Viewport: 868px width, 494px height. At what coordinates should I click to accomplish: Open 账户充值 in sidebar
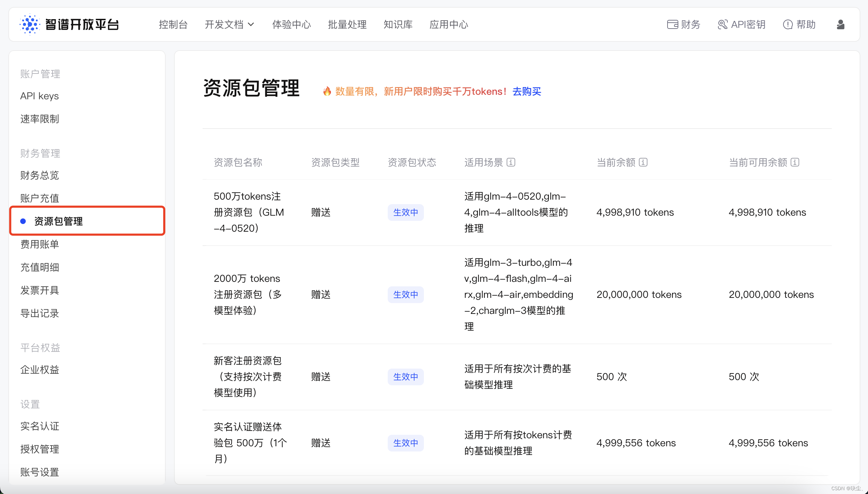pos(40,198)
